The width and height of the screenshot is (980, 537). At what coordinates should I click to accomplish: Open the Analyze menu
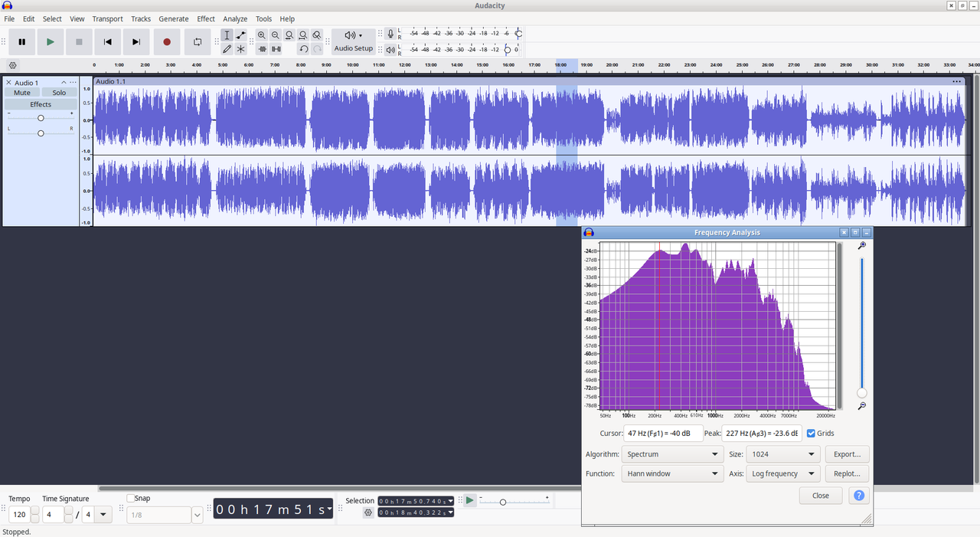click(235, 18)
